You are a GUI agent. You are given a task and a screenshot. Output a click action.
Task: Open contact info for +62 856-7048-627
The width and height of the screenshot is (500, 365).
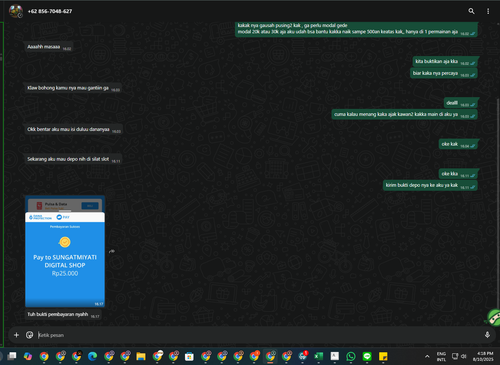[50, 11]
